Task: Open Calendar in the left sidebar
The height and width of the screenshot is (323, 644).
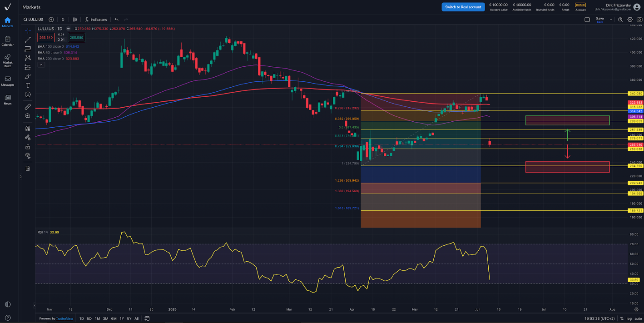Action: 8,41
